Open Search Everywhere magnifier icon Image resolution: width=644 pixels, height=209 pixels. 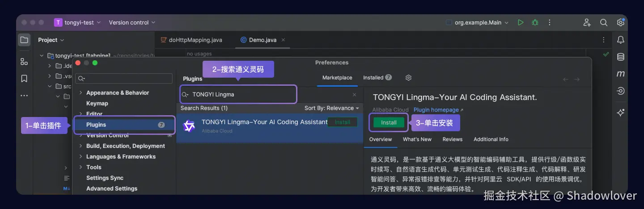point(604,22)
